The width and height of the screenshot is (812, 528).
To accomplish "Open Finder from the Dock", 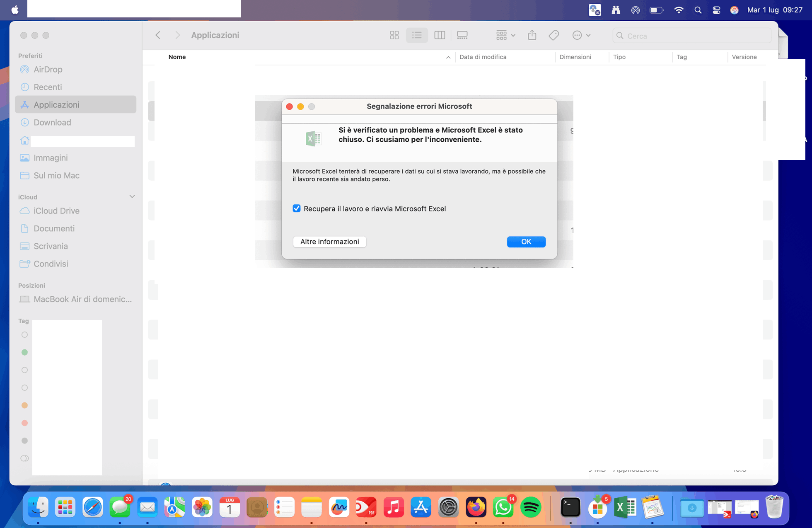I will click(x=38, y=507).
